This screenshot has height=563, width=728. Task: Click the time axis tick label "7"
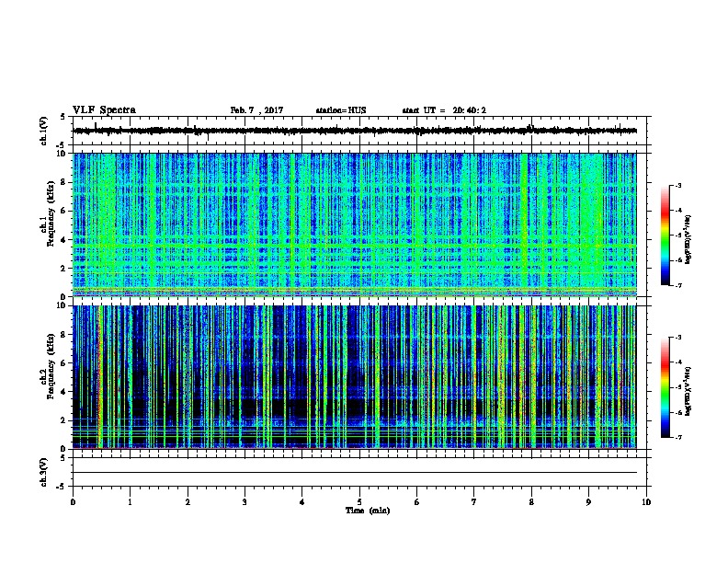[x=474, y=501]
